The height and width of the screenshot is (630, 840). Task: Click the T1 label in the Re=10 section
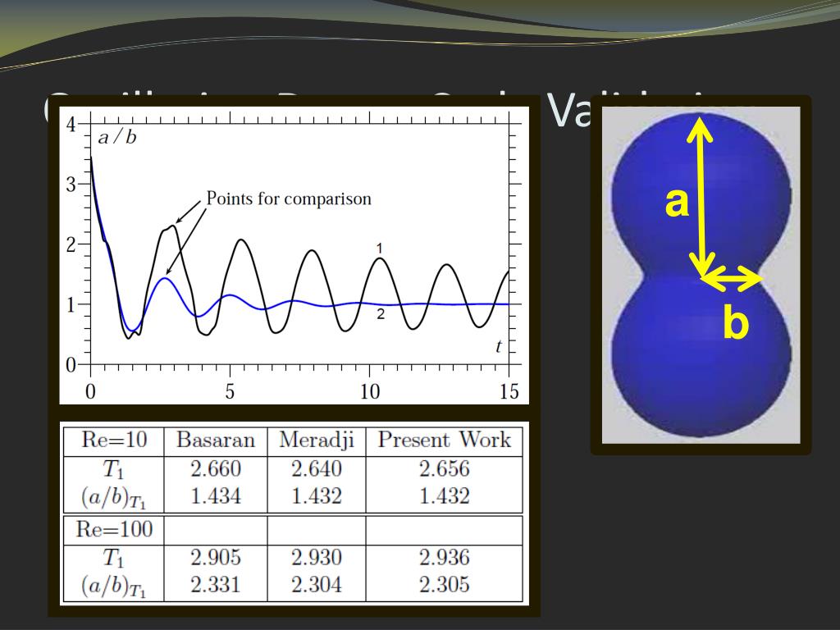[113, 470]
